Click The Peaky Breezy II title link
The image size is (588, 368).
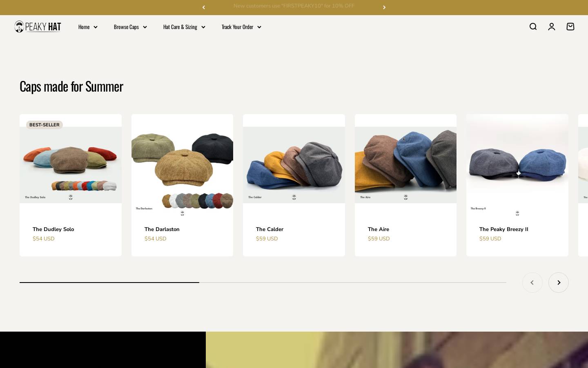pyautogui.click(x=504, y=229)
